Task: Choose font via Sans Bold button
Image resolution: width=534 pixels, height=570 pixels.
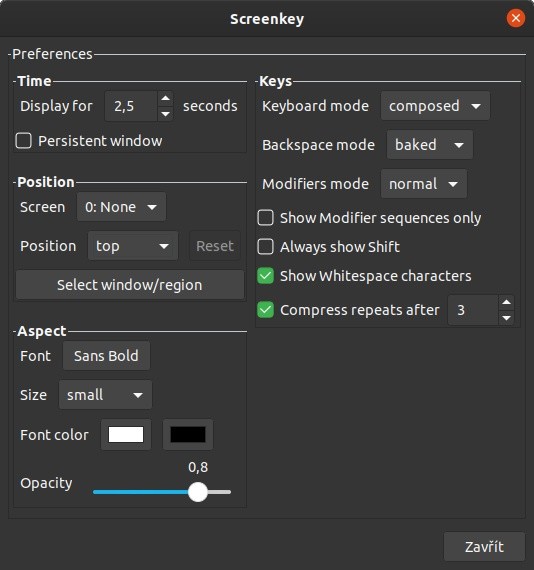Action: click(106, 356)
